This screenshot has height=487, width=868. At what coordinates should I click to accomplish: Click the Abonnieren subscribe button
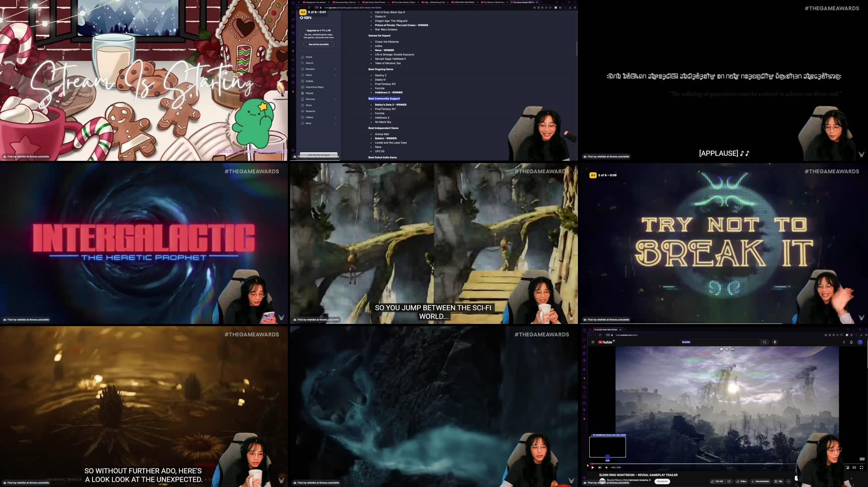[662, 481]
